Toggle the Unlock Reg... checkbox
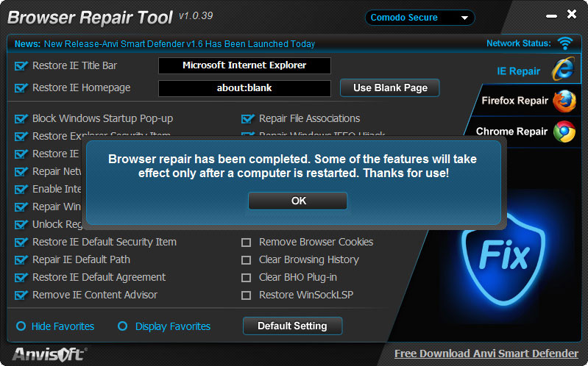This screenshot has width=588, height=366. click(21, 224)
